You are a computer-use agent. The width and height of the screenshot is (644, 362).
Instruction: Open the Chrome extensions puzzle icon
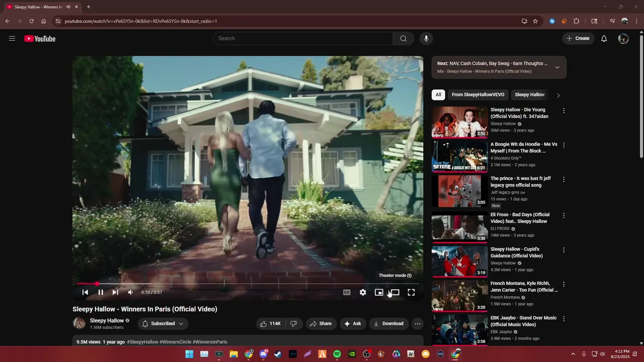(x=577, y=21)
